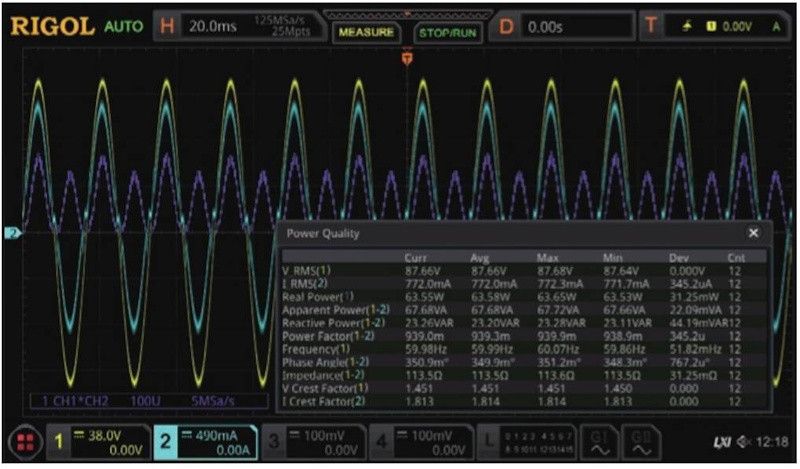Image resolution: width=800 pixels, height=469 pixels.
Task: Open the function navigation menu icon
Action: point(27,441)
